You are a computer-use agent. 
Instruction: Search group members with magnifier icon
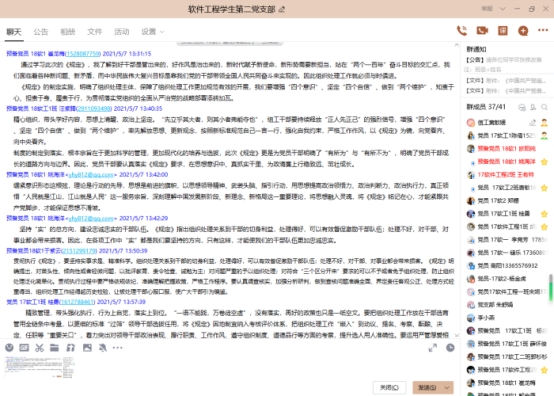(544, 107)
